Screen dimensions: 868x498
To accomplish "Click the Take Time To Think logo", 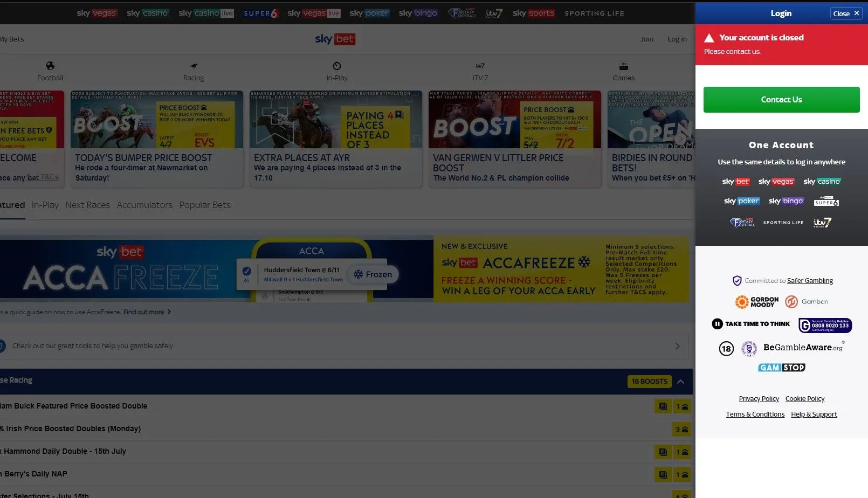I will (751, 324).
